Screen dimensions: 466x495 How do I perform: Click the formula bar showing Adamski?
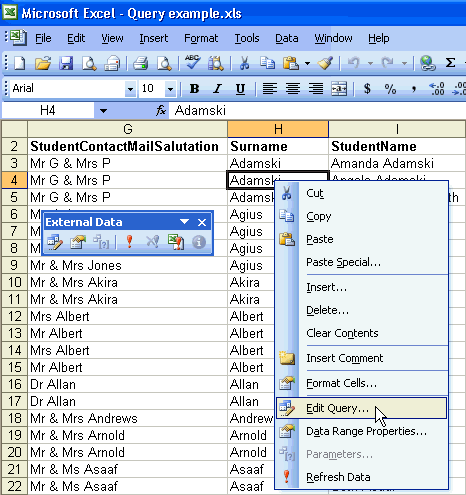pyautogui.click(x=318, y=110)
